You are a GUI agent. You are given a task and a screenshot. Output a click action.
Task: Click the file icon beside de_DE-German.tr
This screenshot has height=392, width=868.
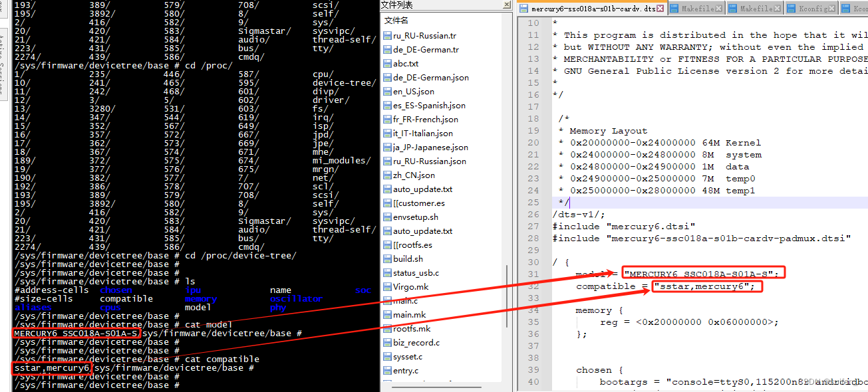(x=388, y=50)
